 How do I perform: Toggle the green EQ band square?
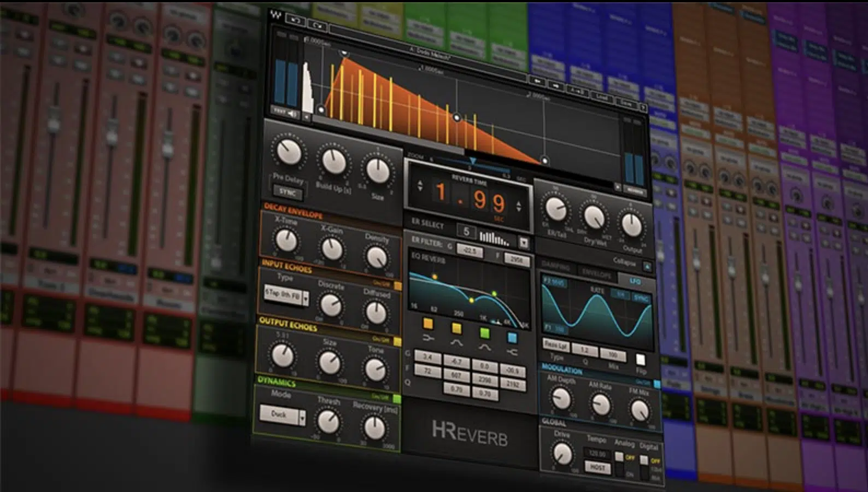485,333
